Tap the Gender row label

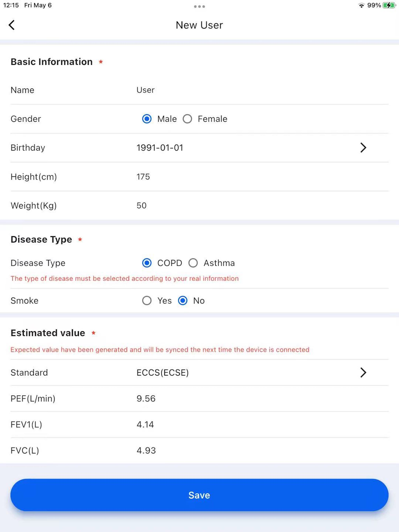click(26, 119)
